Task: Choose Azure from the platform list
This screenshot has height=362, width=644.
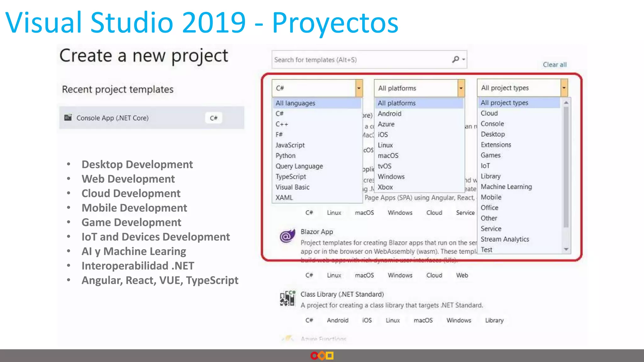Action: (x=419, y=124)
